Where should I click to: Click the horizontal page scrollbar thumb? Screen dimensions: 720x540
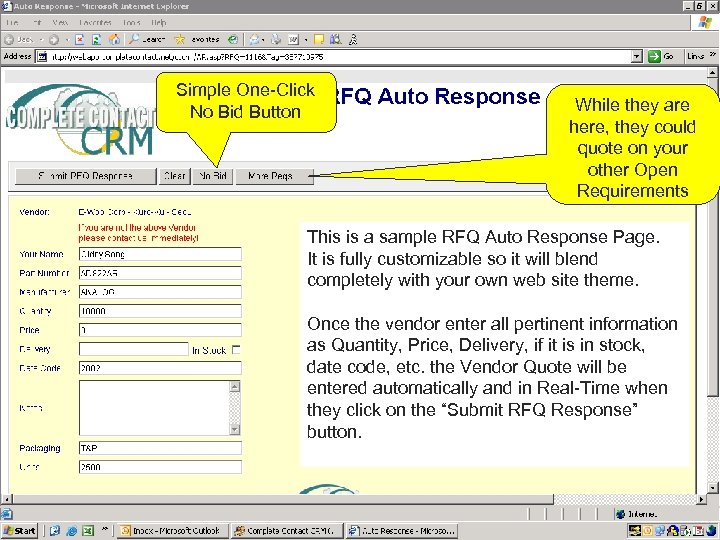pos(283,499)
